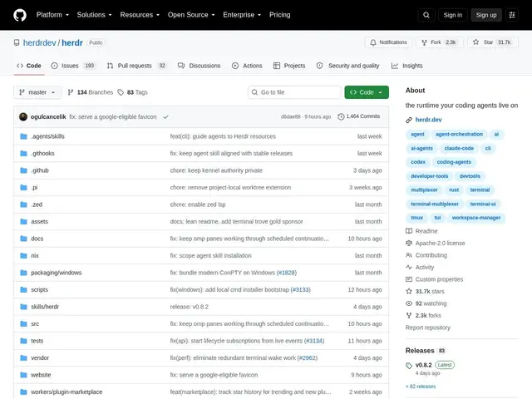Click the folder icon for the tests row

(x=23, y=341)
